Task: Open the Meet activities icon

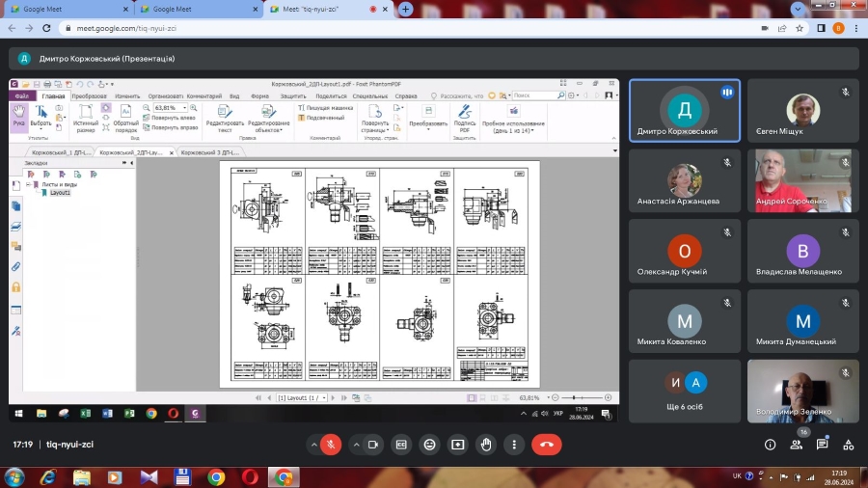Action: point(848,445)
